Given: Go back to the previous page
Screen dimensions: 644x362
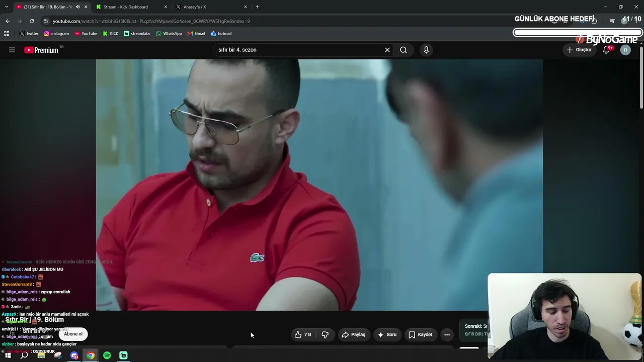Looking at the screenshot, I should point(8,21).
